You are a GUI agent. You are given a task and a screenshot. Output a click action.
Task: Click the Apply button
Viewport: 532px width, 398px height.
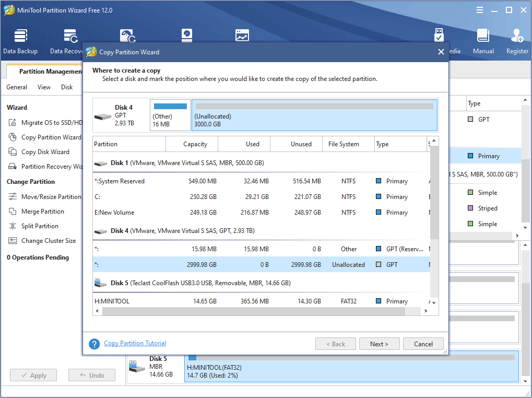point(33,375)
